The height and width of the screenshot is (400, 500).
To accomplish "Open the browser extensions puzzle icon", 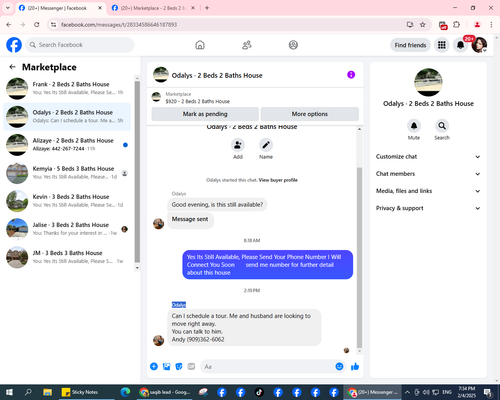I will 456,25.
